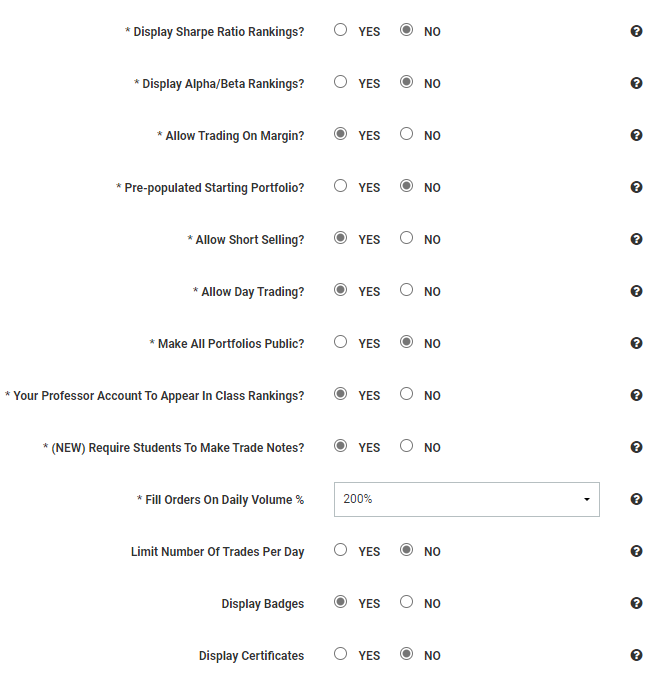Set Allow Short Selling to NO
This screenshot has height=683, width=672.
406,238
